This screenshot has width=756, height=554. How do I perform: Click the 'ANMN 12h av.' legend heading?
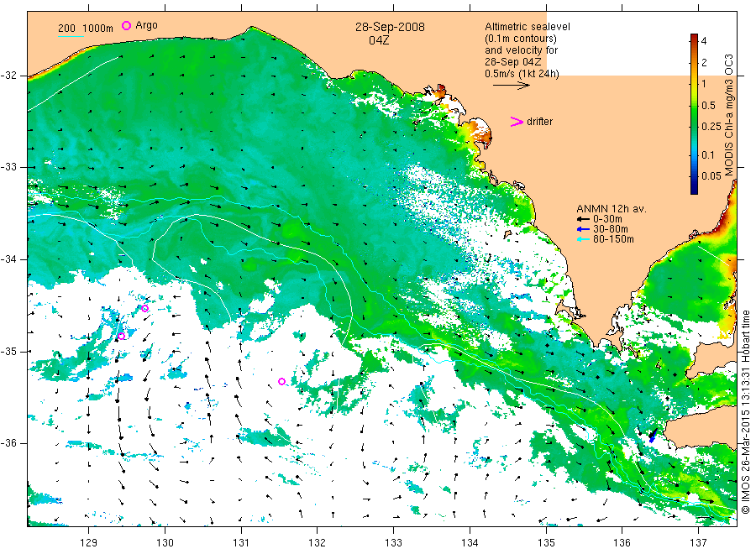tap(612, 209)
